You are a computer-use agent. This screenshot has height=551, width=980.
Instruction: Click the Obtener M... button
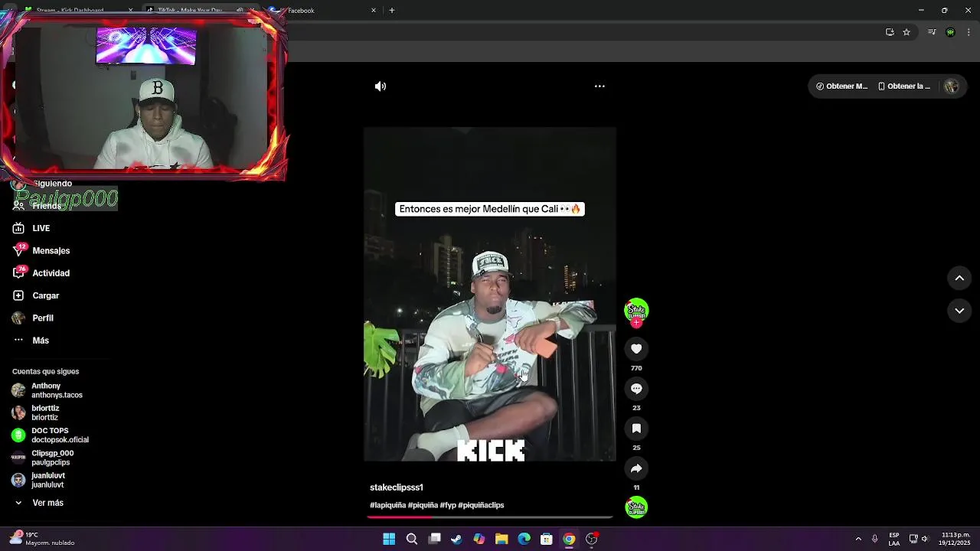(x=841, y=86)
